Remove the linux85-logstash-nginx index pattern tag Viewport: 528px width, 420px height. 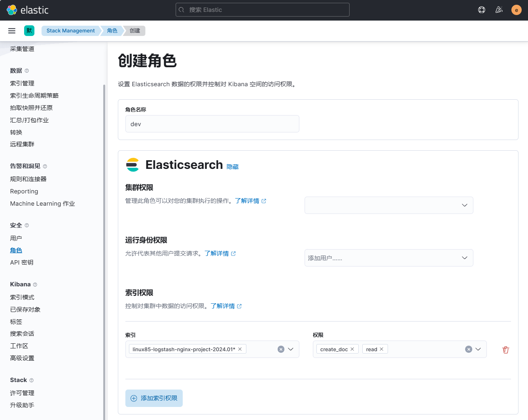(x=240, y=349)
